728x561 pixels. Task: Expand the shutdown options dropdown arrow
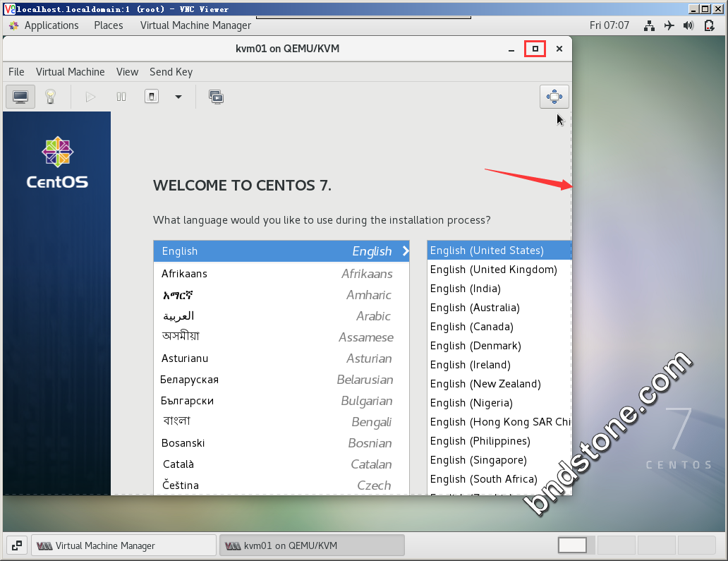tap(178, 97)
